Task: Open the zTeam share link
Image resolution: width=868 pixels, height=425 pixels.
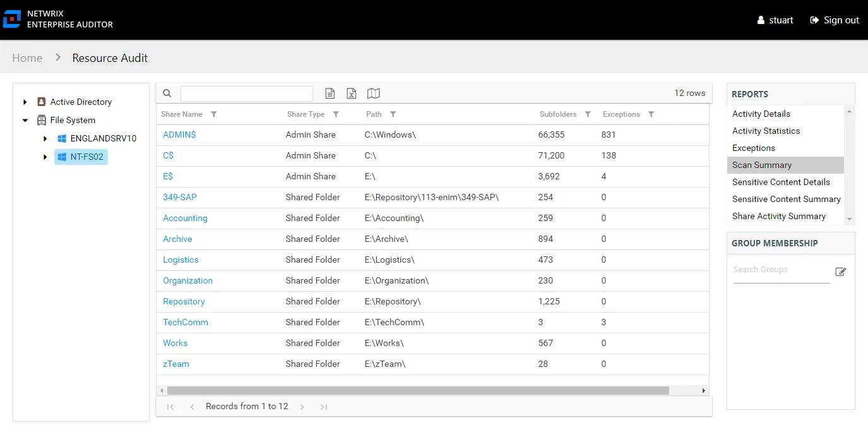Action: (176, 364)
